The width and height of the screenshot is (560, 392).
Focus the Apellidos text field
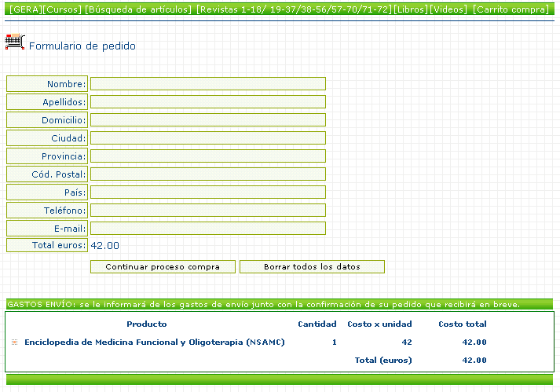[x=208, y=102]
